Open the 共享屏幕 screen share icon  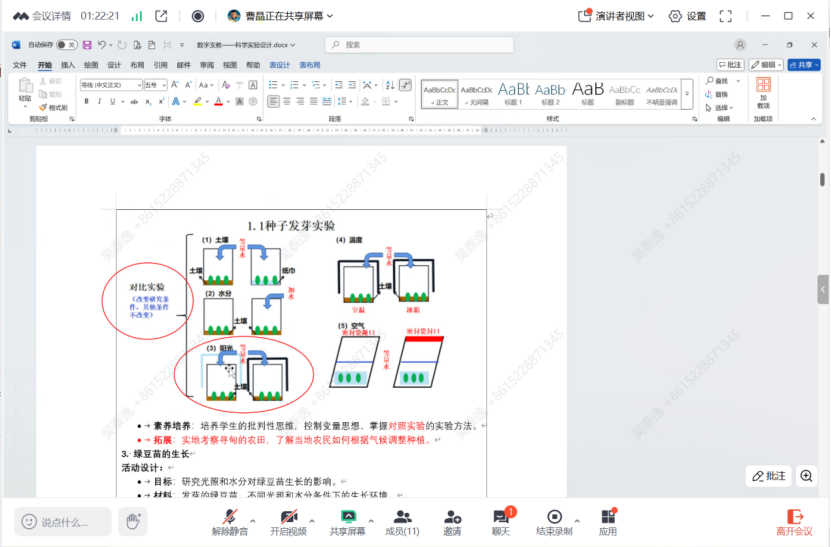point(348,518)
